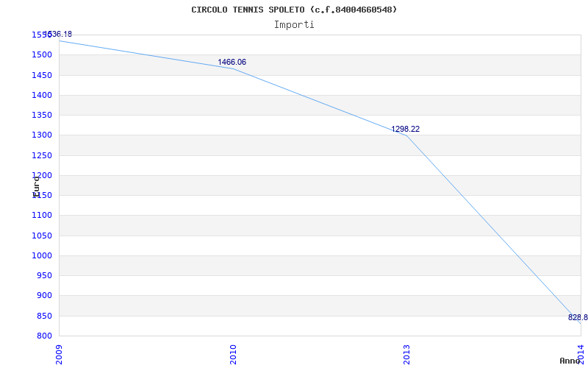Click the 800 y-axis value
Image resolution: width=588 pixels, height=368 pixels.
(x=44, y=336)
